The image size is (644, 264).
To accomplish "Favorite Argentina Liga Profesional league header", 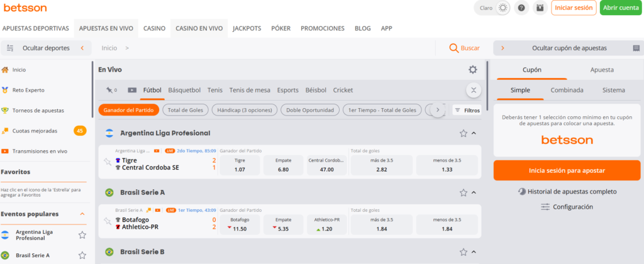I will [464, 133].
